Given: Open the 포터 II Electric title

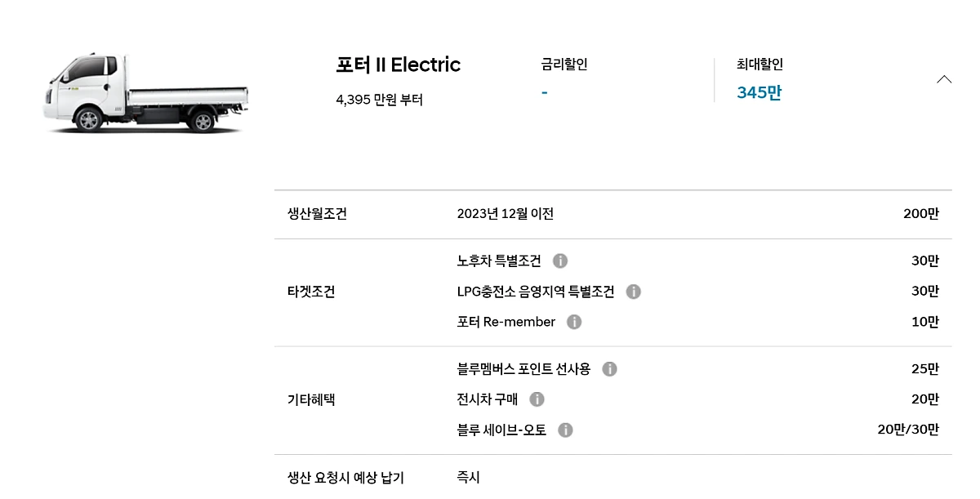Looking at the screenshot, I should point(399,65).
